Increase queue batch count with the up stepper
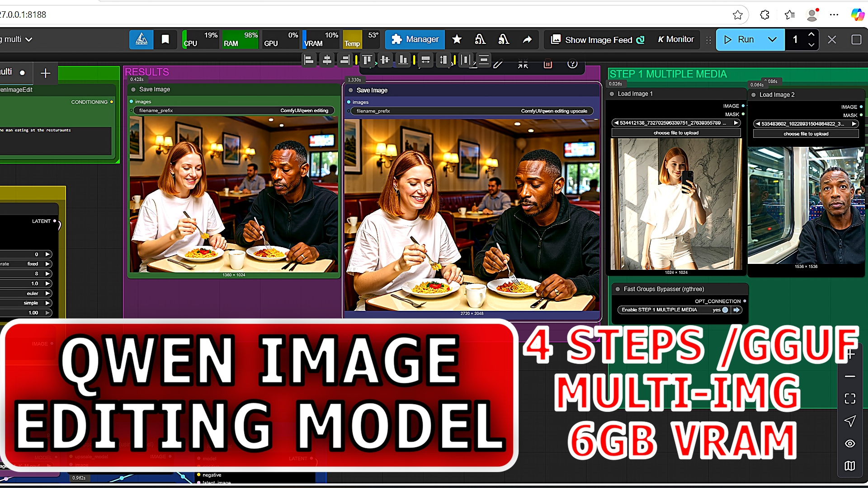The width and height of the screenshot is (868, 488). (811, 34)
